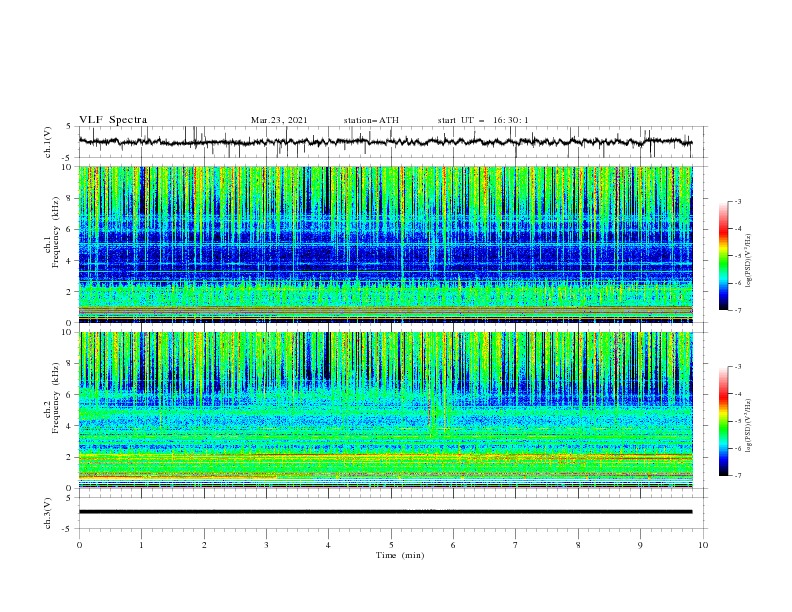Click the "5" tick on ch.1(V) axis
The height and width of the screenshot is (612, 792).
click(69, 127)
